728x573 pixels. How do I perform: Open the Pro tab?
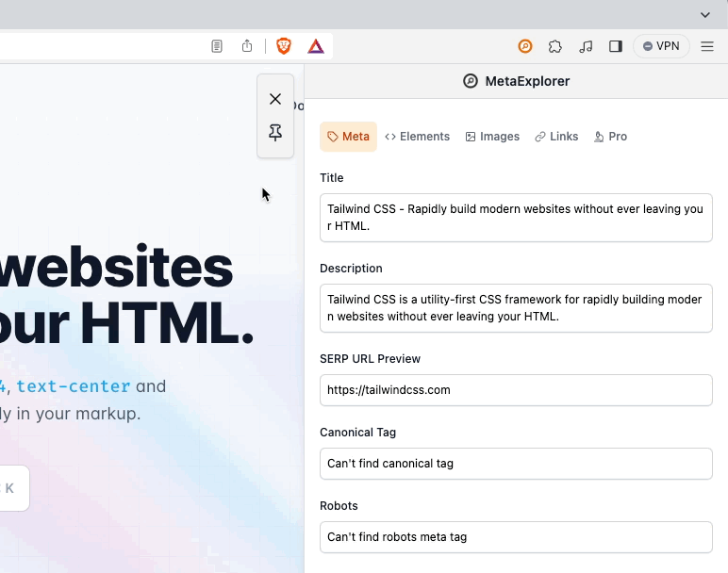coord(610,137)
